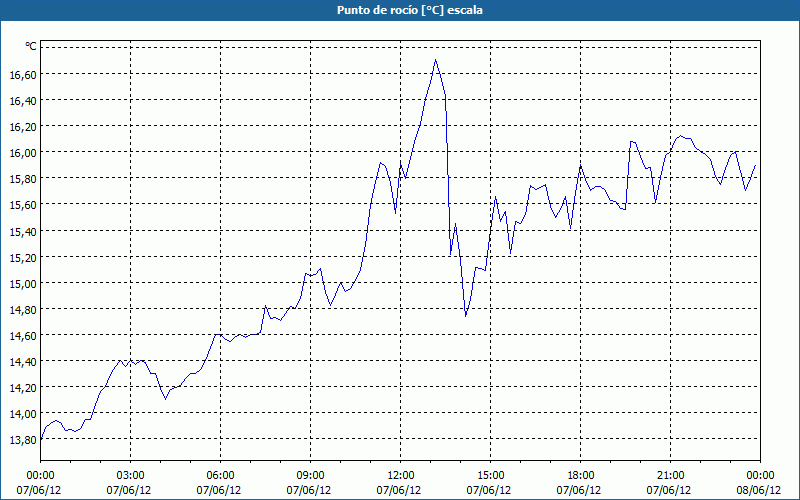Pick the 21:00 time label
Viewport: 800px width, 500px height.
click(670, 475)
